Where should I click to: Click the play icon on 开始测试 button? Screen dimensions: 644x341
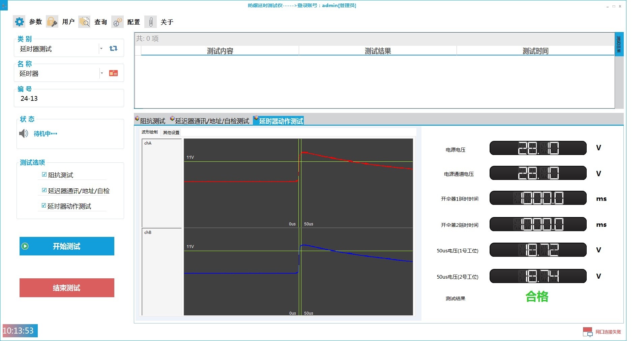point(25,246)
